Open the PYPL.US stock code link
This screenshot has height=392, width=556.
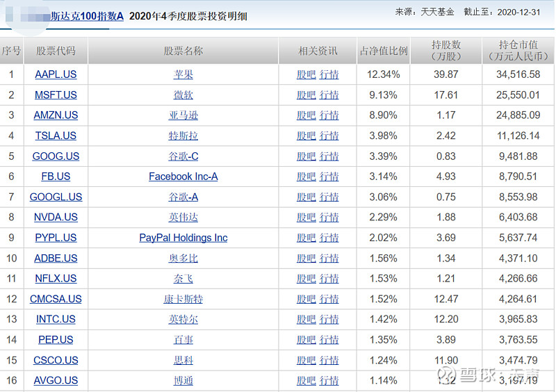coord(56,238)
